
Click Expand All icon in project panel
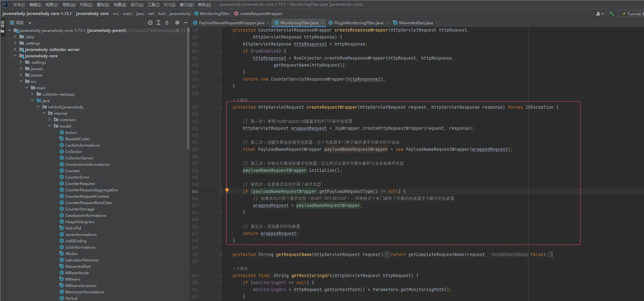(159, 23)
